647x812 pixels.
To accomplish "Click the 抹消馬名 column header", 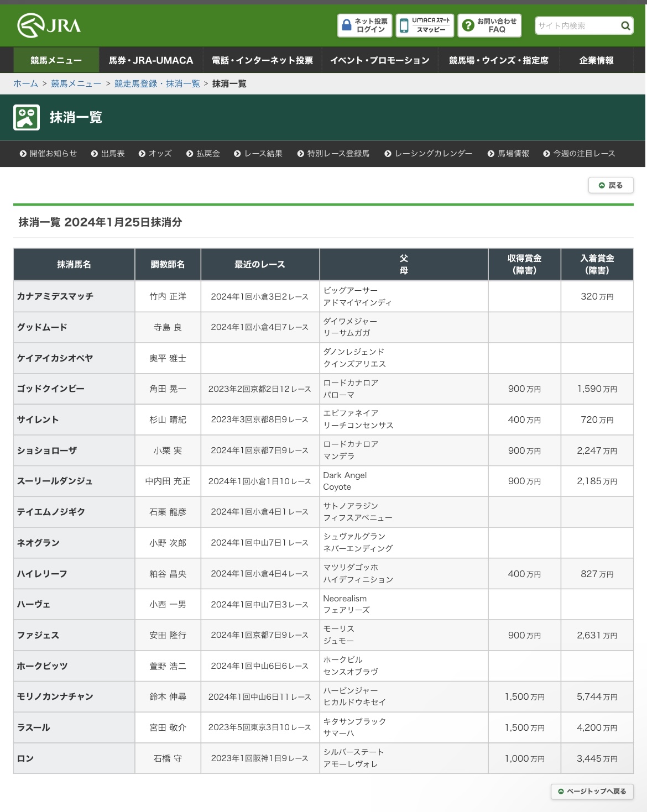I will (74, 264).
